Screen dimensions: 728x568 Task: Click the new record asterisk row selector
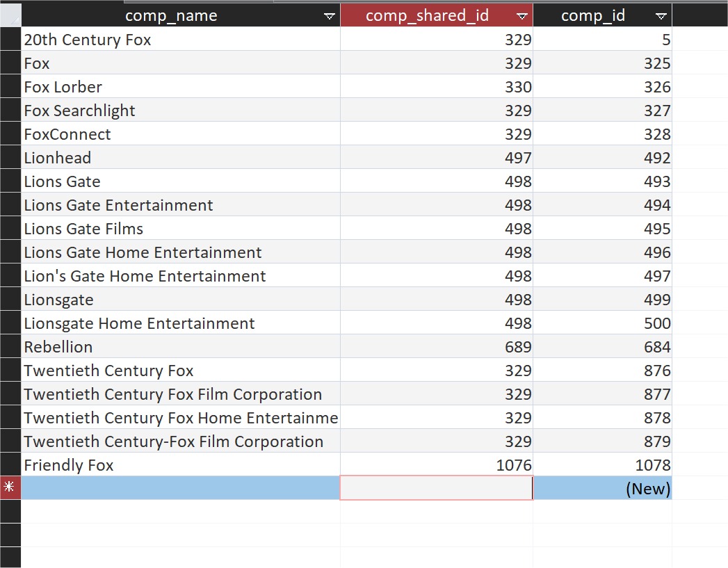[10, 488]
